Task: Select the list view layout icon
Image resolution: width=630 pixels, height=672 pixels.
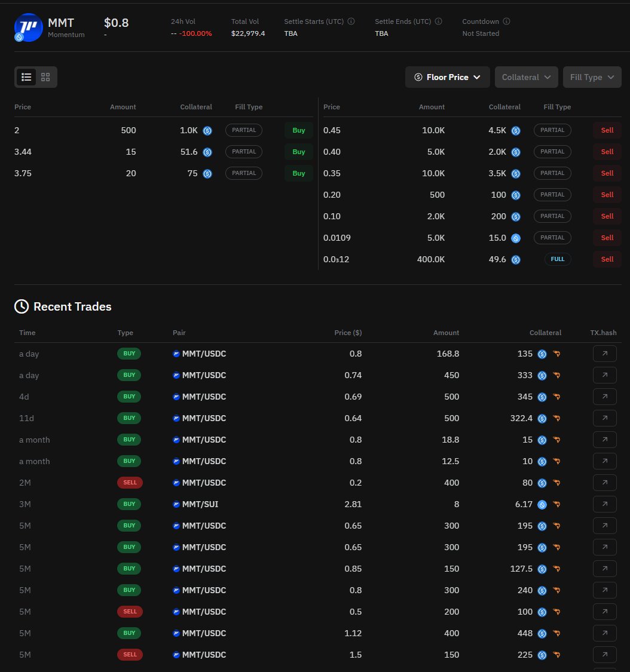Action: tap(26, 77)
